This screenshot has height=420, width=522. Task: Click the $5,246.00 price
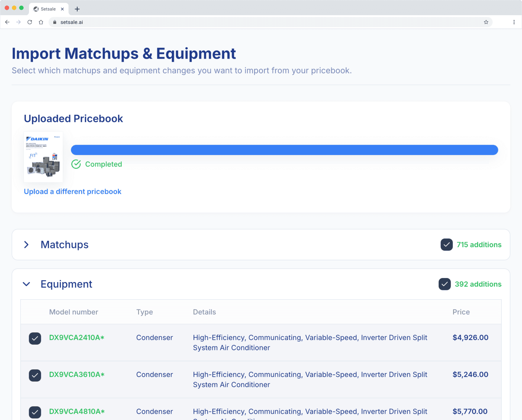[471, 374]
